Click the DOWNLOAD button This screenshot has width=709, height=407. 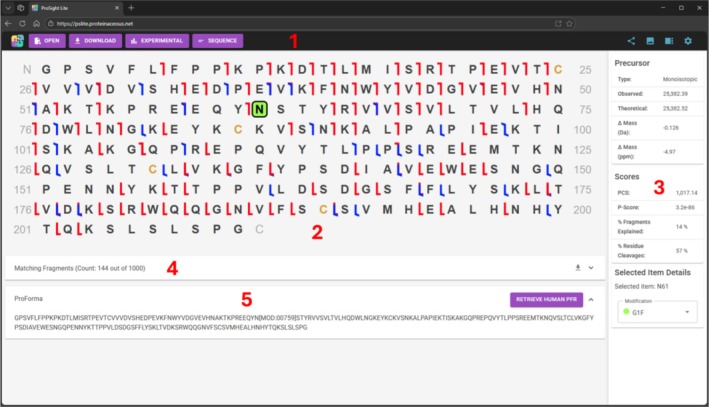[x=95, y=41]
